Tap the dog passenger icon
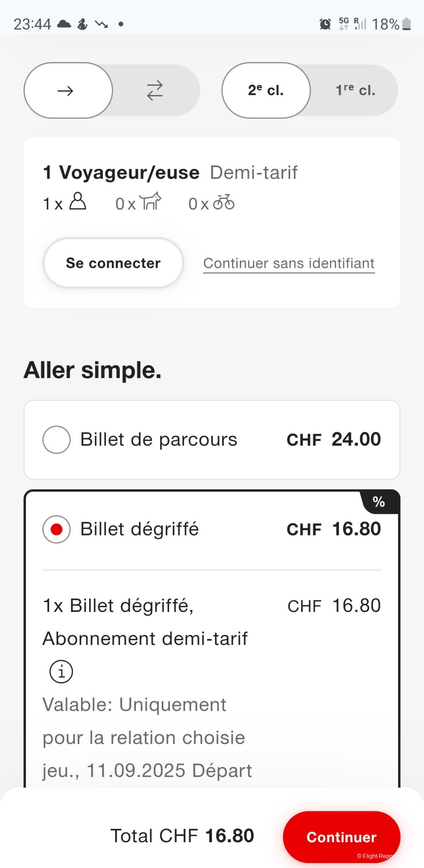The width and height of the screenshot is (424, 868). 150,202
